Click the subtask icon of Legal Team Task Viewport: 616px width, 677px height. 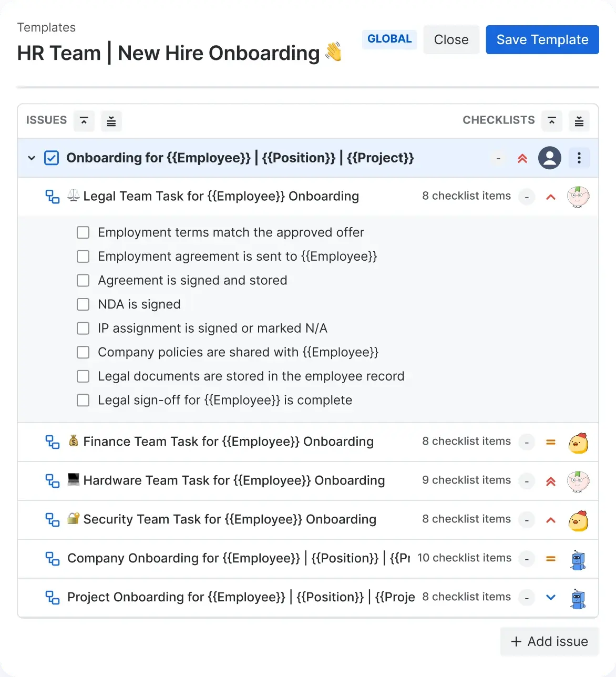(53, 197)
